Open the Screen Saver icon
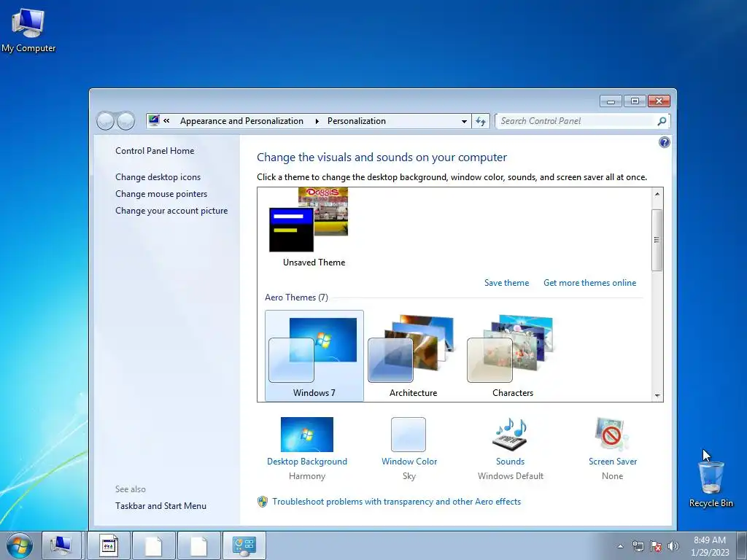 (612, 435)
